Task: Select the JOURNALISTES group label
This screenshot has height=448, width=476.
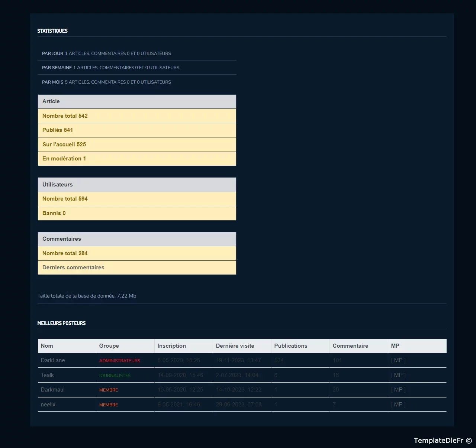Action: click(115, 376)
